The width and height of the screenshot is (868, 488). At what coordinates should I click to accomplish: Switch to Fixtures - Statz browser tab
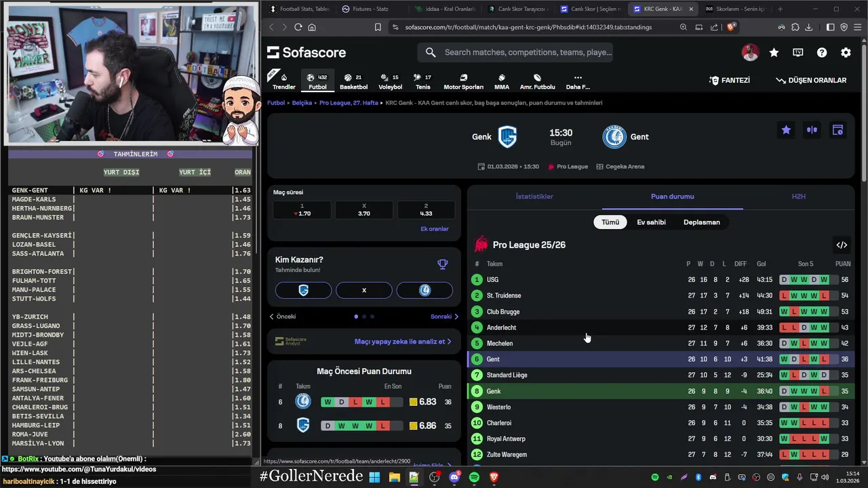pos(370,9)
